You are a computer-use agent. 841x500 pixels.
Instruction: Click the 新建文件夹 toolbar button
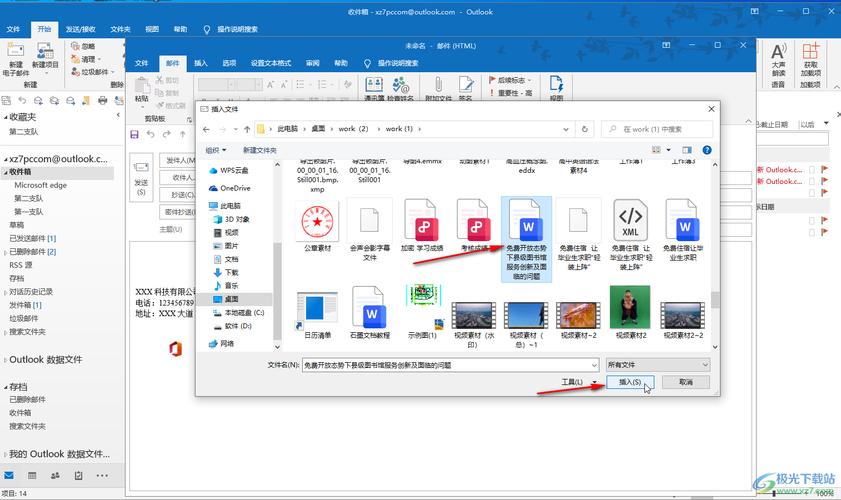pyautogui.click(x=259, y=150)
